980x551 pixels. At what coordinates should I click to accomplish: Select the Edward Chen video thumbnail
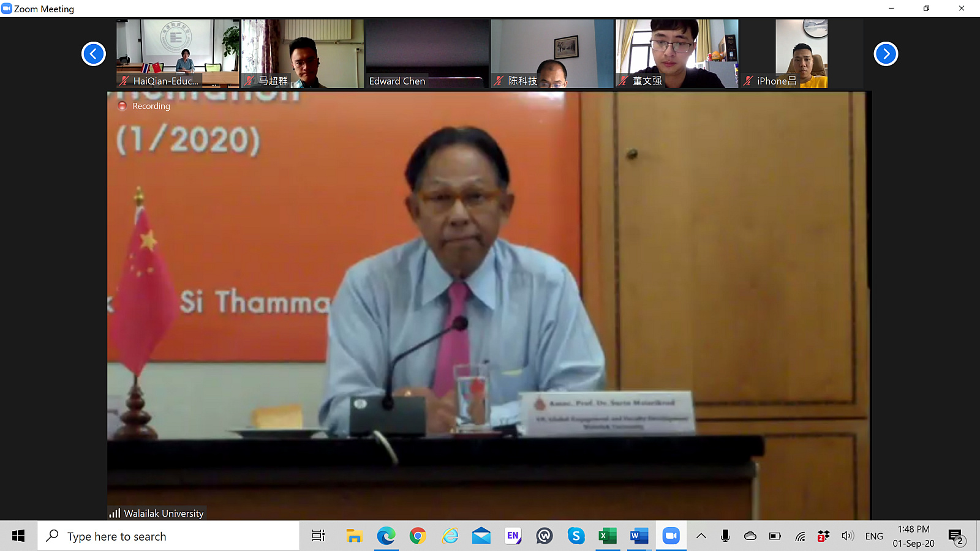tap(427, 53)
